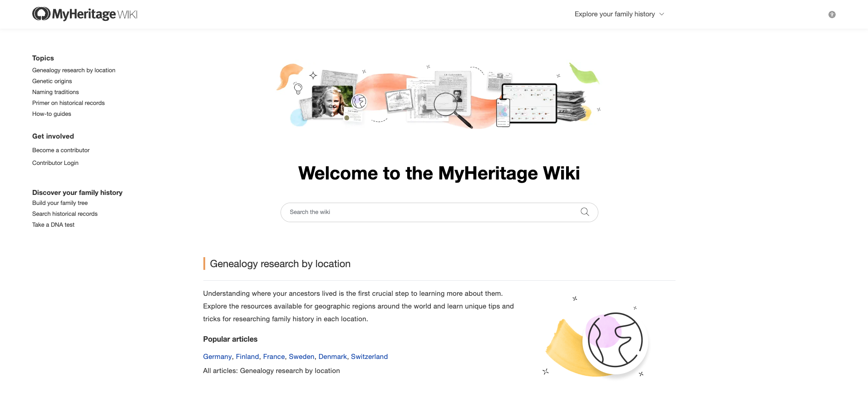Open Genealogy research by location topic
Image resolution: width=868 pixels, height=413 pixels.
pyautogui.click(x=74, y=70)
